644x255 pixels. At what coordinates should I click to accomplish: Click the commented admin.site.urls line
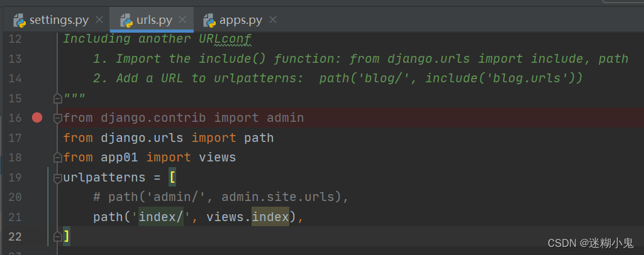coord(221,197)
